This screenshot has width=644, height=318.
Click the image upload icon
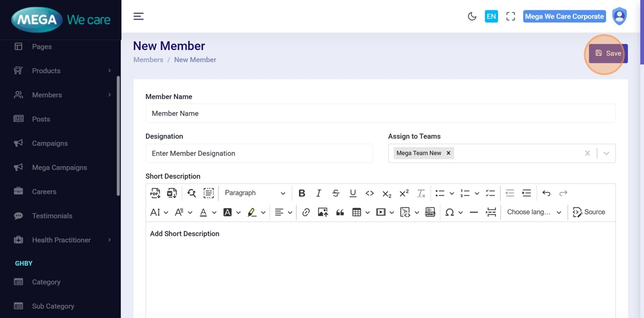click(323, 212)
